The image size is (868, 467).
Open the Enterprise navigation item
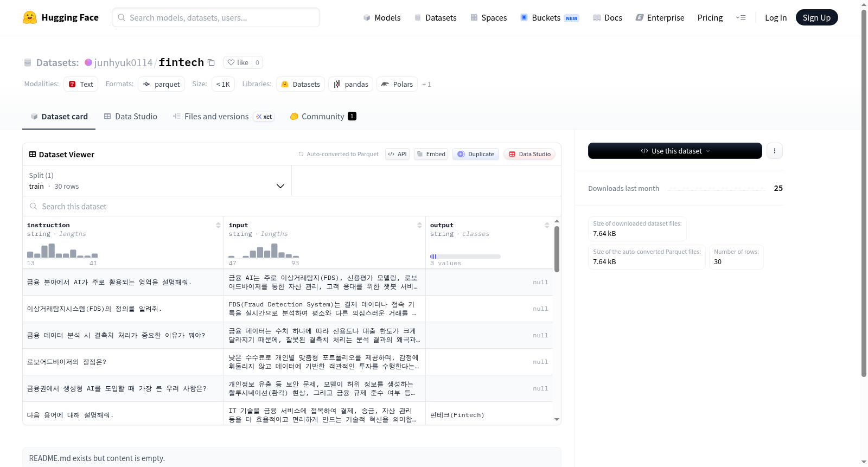pos(660,17)
